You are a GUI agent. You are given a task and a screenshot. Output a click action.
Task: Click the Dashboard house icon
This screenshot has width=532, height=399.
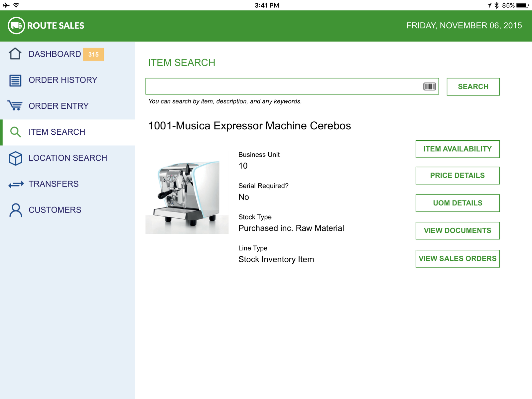coord(15,54)
